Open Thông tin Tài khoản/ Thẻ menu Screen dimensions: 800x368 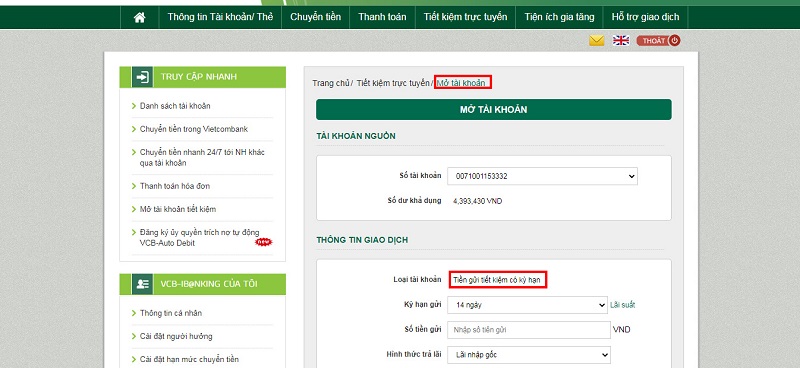coord(220,17)
